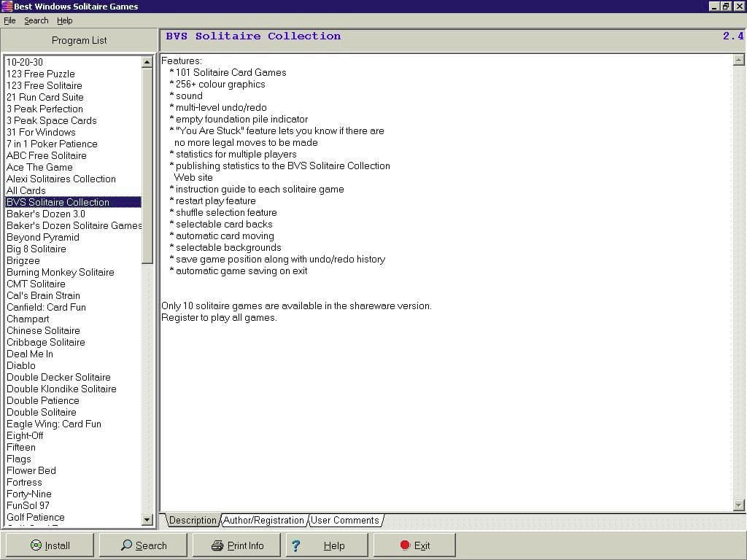Select All Cards entry
Screen dimensions: 747x560
(73, 190)
